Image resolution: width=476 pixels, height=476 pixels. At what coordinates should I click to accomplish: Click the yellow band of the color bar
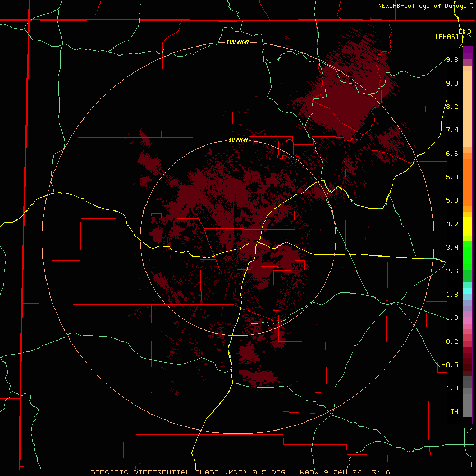click(467, 226)
